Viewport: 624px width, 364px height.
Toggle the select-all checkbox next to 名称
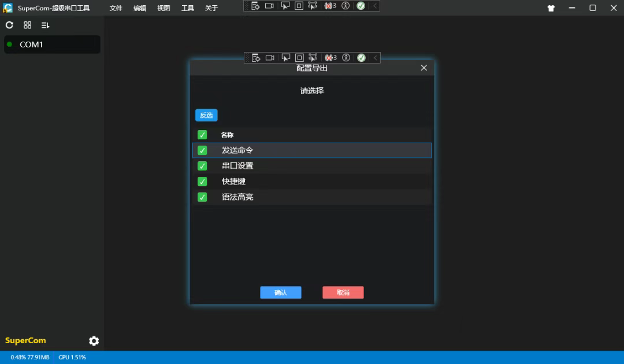click(x=202, y=135)
